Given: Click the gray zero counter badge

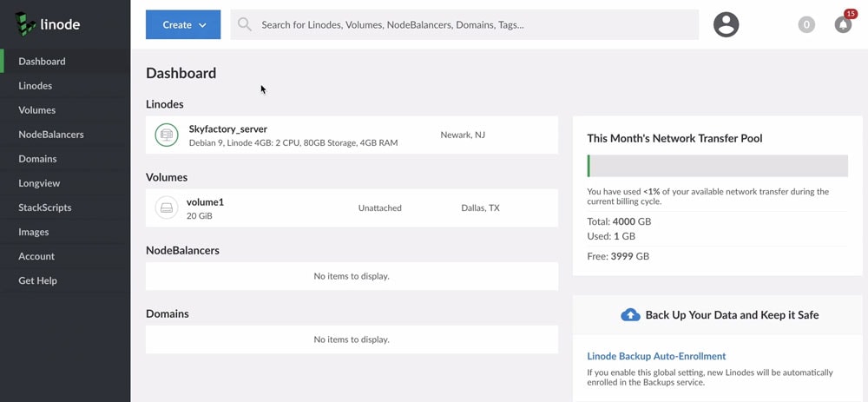Looking at the screenshot, I should pyautogui.click(x=806, y=24).
